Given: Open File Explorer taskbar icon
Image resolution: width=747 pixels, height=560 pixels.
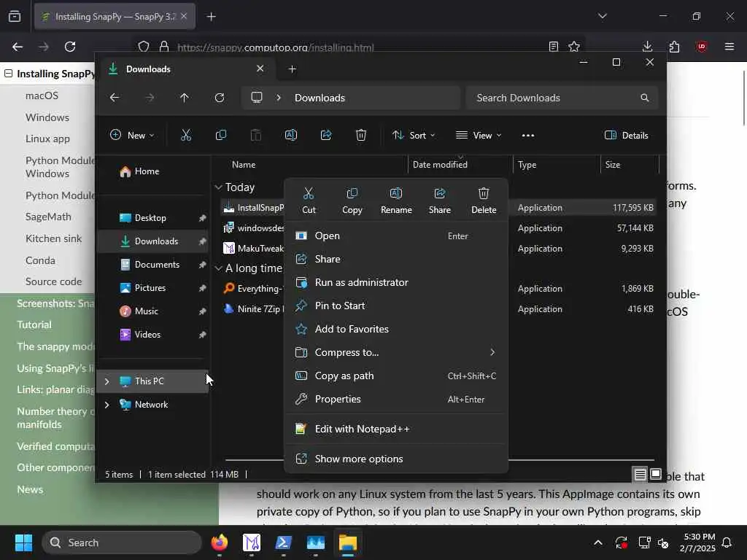Looking at the screenshot, I should coord(348,542).
